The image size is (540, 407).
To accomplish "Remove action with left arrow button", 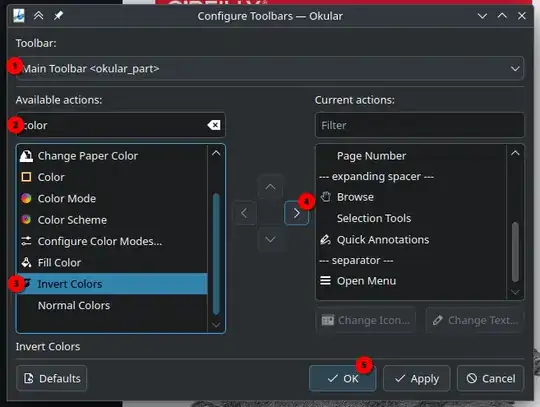I will (x=244, y=213).
